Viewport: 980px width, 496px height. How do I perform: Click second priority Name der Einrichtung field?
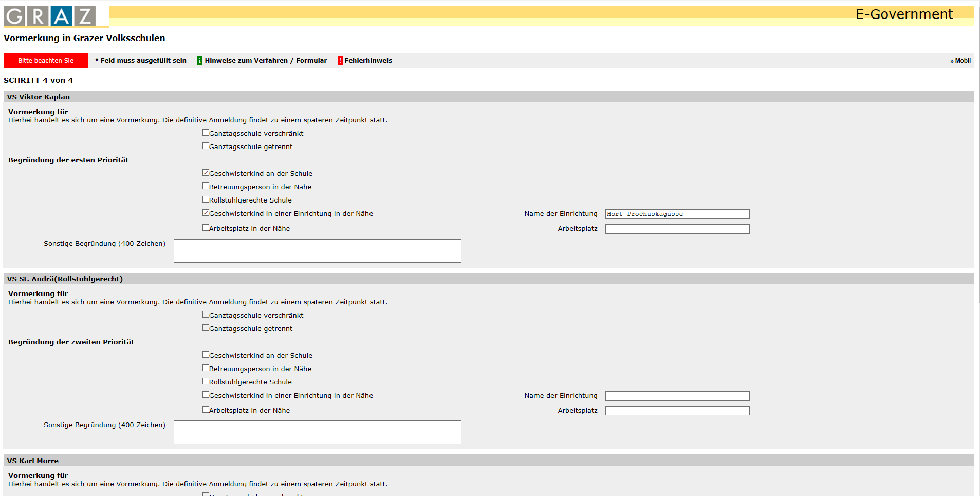coord(677,396)
